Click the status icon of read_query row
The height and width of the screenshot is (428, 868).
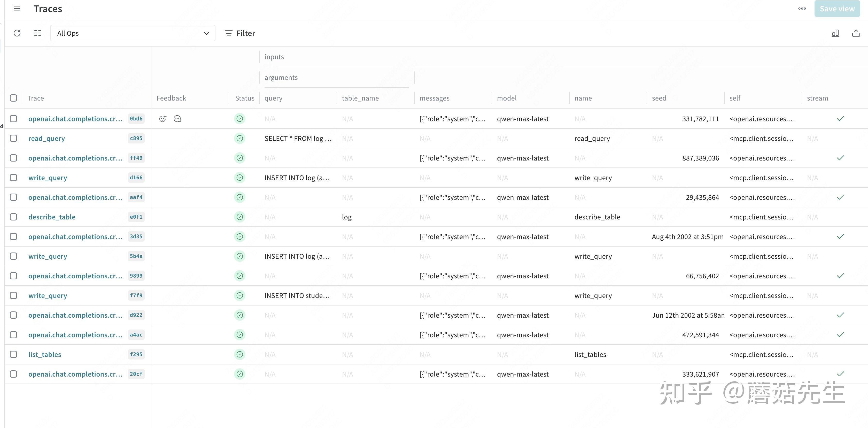tap(239, 138)
